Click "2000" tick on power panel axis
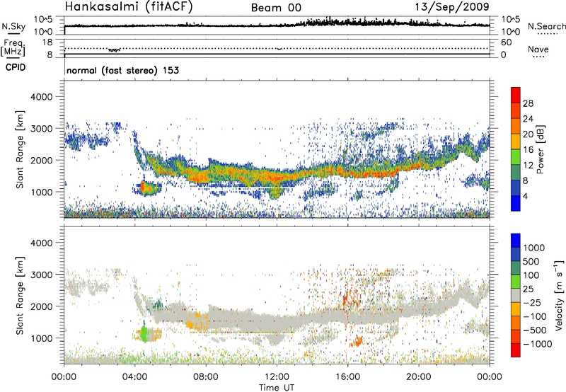This screenshot has height=392, width=566. coord(42,160)
